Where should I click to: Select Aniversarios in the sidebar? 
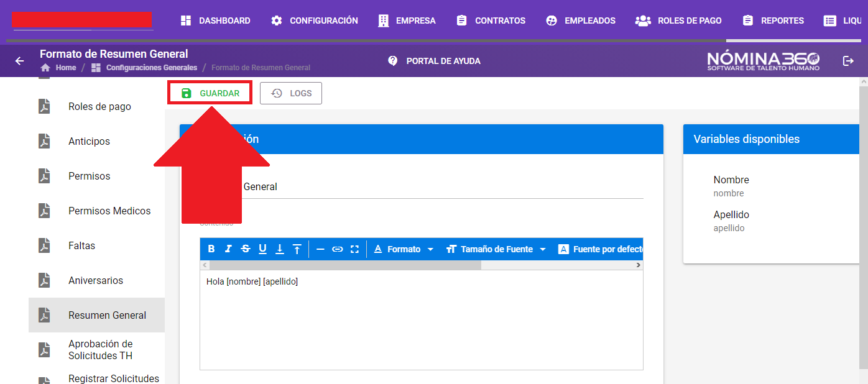coord(96,281)
